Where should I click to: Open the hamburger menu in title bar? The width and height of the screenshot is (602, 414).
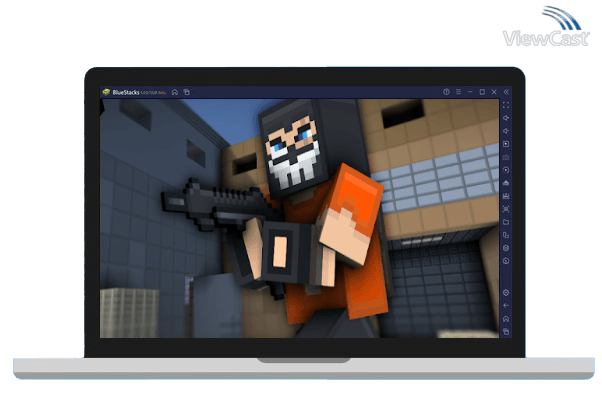457,92
